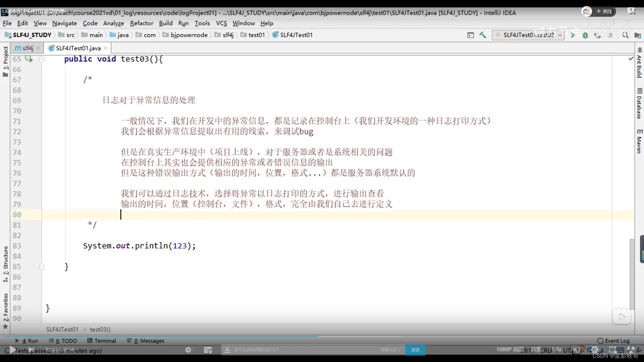Open the Edit menu
This screenshot has height=362, width=644.
point(22,23)
